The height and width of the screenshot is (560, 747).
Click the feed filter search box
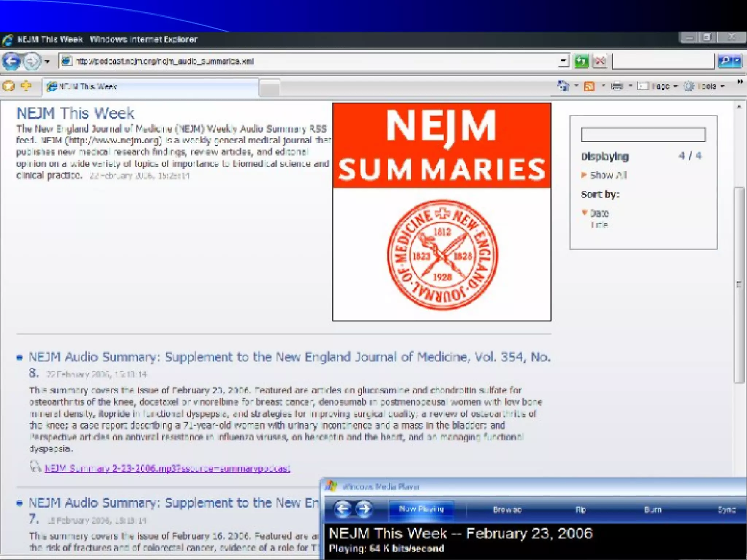[643, 135]
